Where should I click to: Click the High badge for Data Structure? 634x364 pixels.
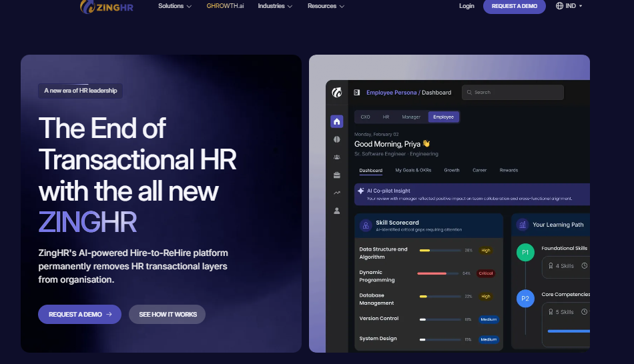486,251
